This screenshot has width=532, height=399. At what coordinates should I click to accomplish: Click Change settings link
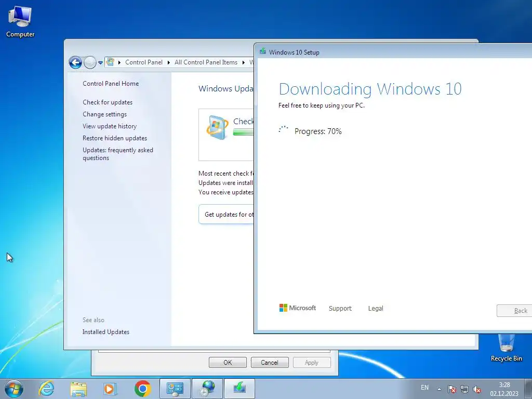[104, 114]
